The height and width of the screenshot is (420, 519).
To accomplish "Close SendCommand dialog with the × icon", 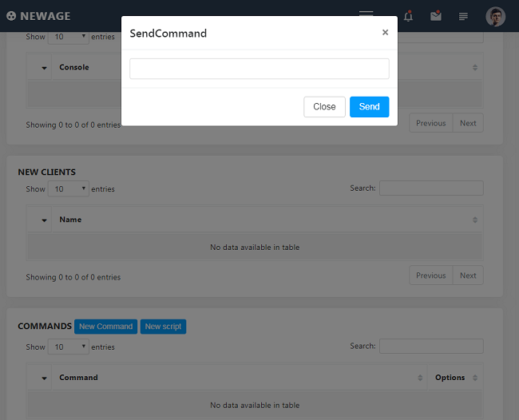I will pyautogui.click(x=385, y=33).
